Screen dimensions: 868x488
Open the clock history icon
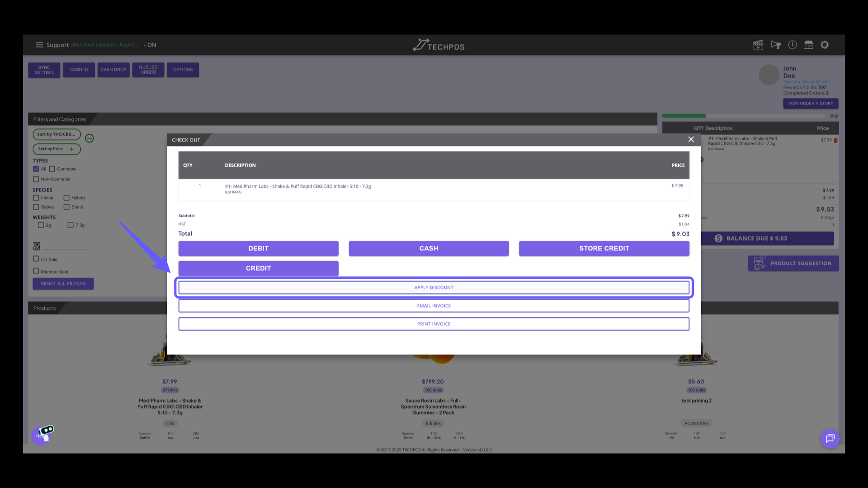pyautogui.click(x=793, y=45)
